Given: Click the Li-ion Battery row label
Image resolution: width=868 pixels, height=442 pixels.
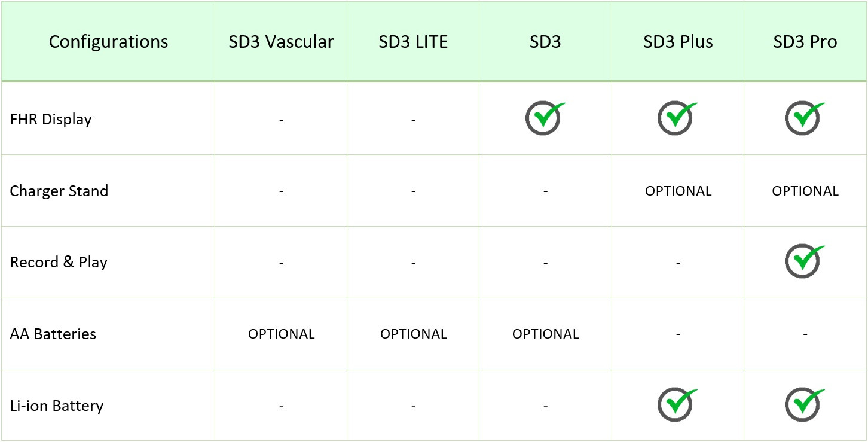Looking at the screenshot, I should tap(57, 406).
